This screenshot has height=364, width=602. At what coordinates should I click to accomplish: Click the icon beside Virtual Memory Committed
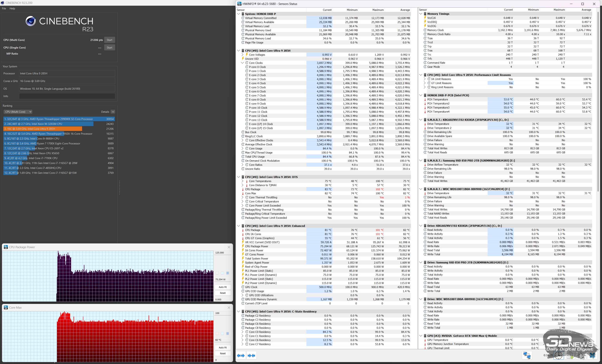(x=243, y=18)
